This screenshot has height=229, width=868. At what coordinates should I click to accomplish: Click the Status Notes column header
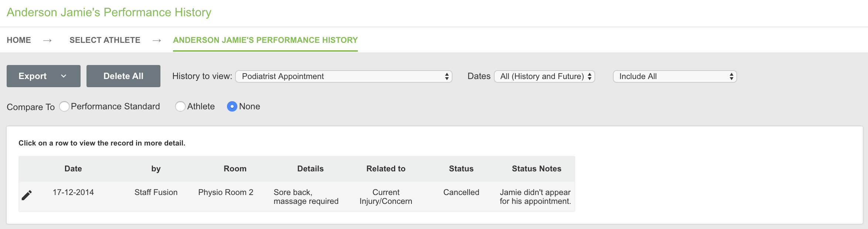pyautogui.click(x=536, y=169)
